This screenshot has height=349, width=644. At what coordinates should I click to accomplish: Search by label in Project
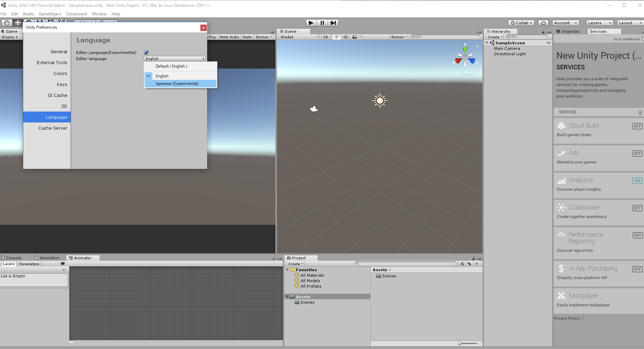[x=470, y=264]
